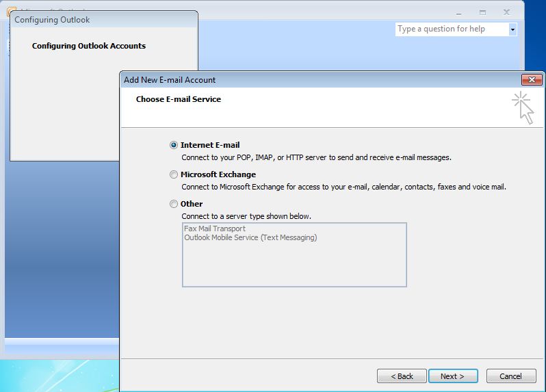Viewport: 546px width, 392px height.
Task: Maximize the background Outlook window
Action: (x=482, y=13)
